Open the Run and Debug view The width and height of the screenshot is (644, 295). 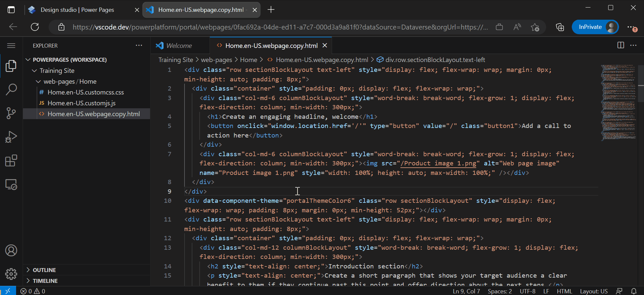[11, 137]
